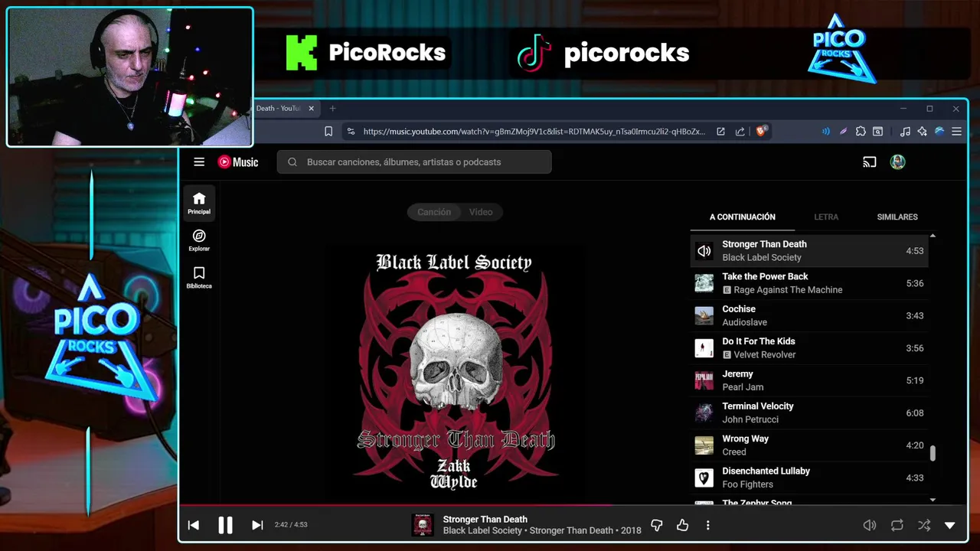Go to Principal home in sidebar
This screenshot has height=551, width=980.
click(199, 204)
